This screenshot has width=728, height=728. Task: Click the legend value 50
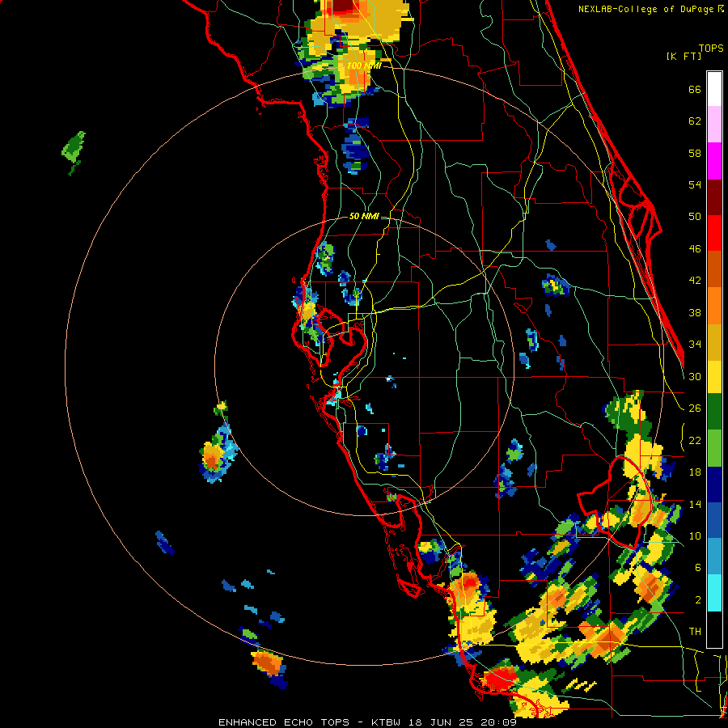pyautogui.click(x=695, y=217)
